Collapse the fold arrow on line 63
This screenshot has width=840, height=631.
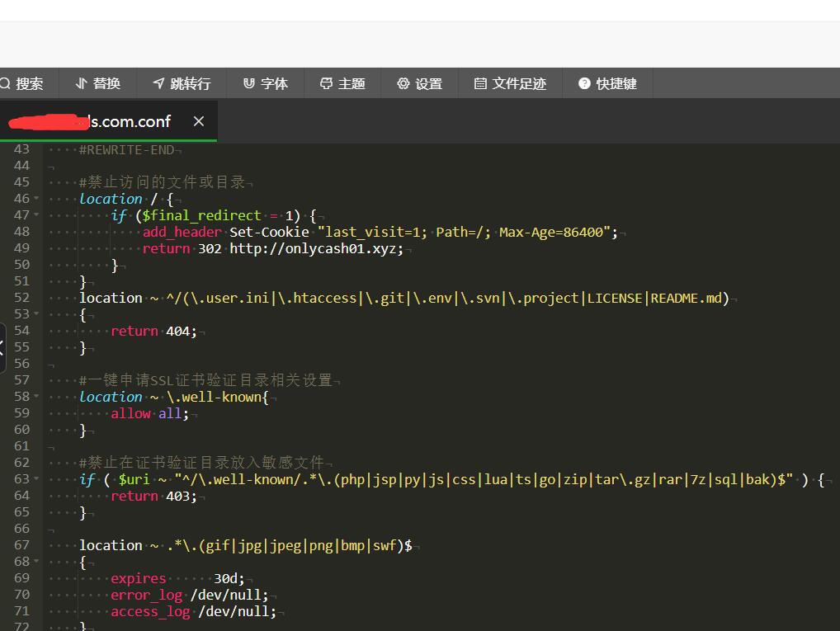(x=36, y=479)
